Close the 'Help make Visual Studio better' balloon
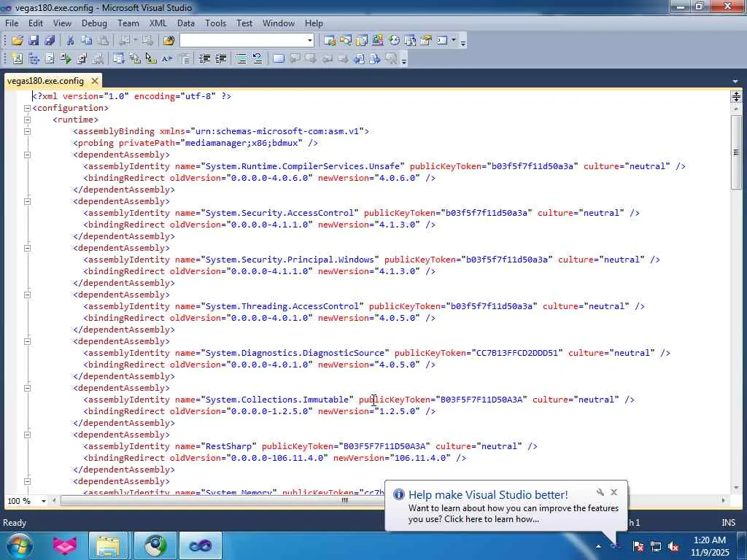 point(614,492)
